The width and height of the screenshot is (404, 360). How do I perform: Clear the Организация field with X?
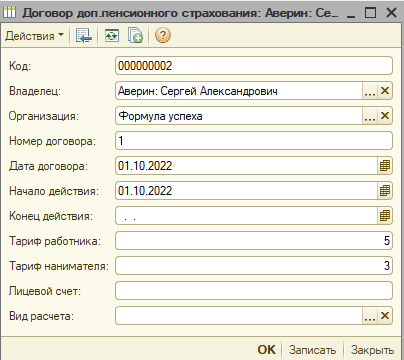[x=385, y=116]
